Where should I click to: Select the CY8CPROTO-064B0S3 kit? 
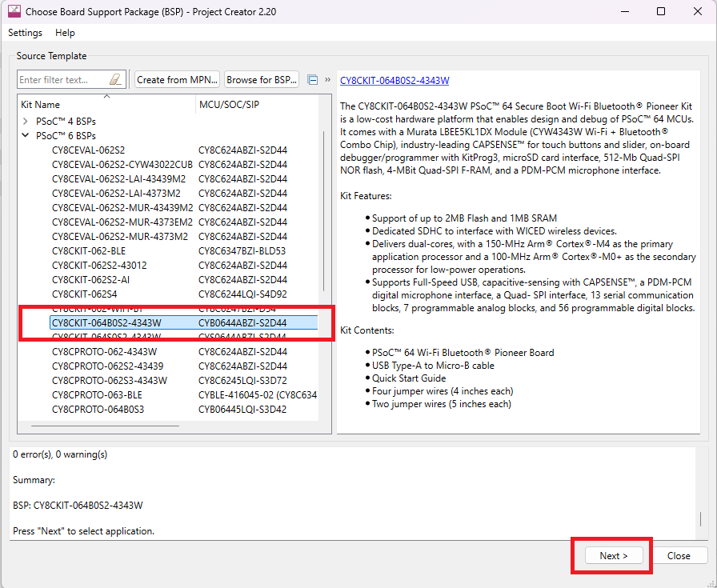[x=98, y=410]
